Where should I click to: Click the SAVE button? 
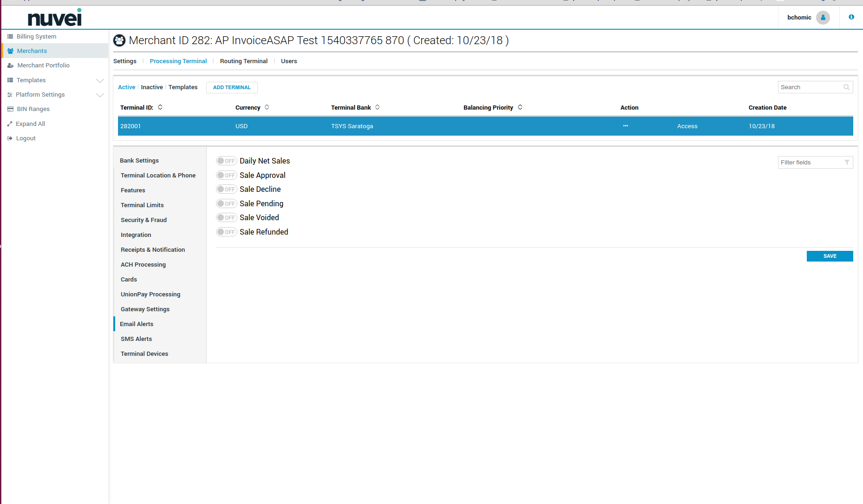(x=830, y=256)
